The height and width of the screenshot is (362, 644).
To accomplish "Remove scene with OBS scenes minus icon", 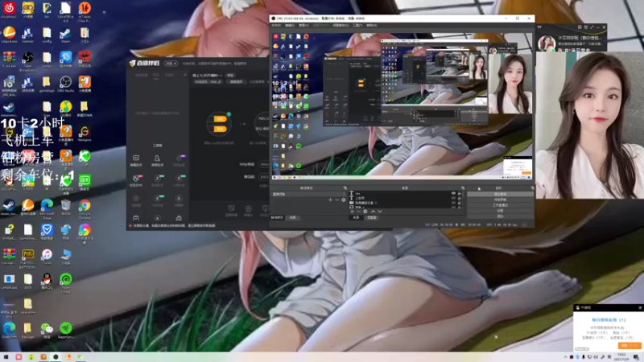I will 336,200.
